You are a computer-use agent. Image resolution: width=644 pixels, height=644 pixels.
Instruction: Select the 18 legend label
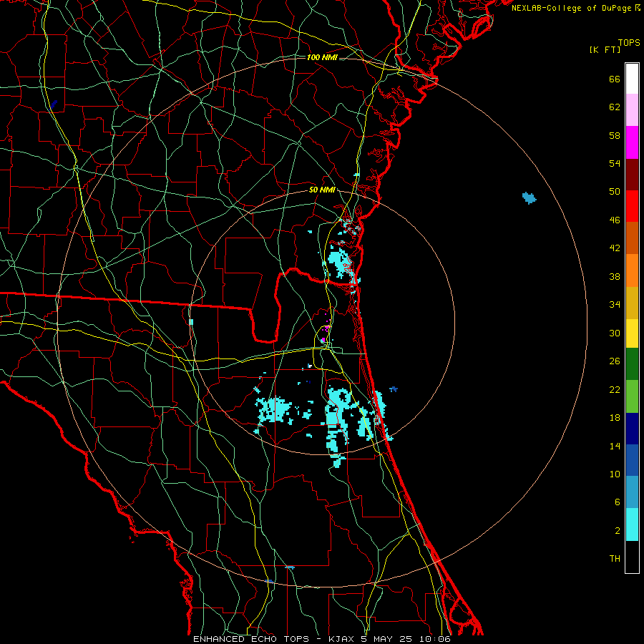(615, 418)
